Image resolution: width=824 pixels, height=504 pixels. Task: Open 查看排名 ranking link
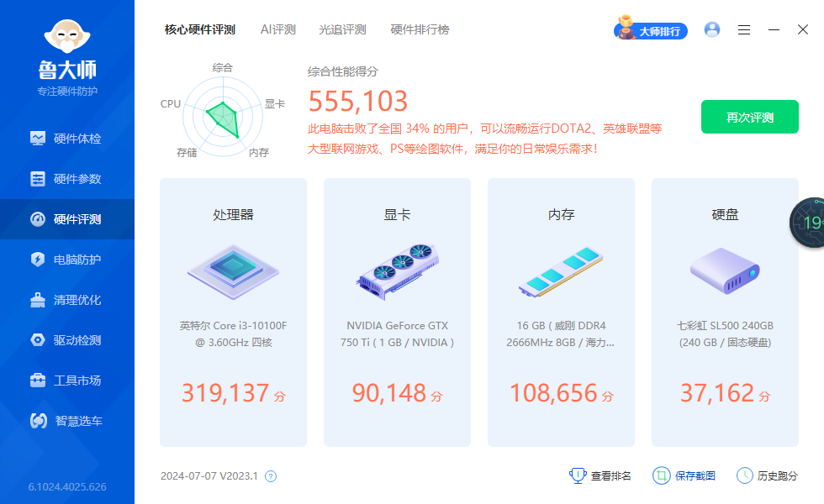pos(600,475)
